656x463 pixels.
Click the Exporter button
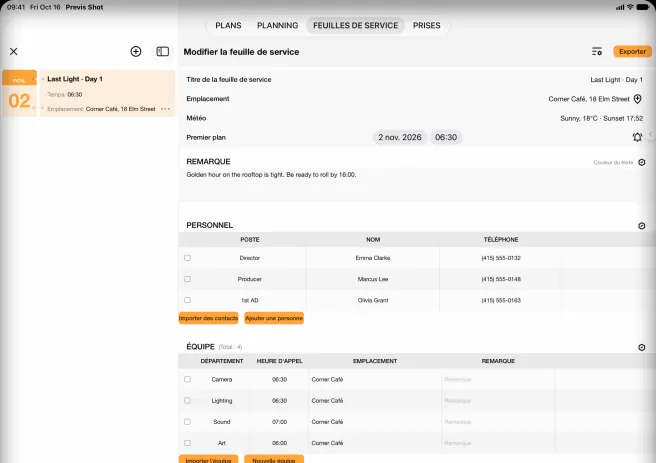632,51
